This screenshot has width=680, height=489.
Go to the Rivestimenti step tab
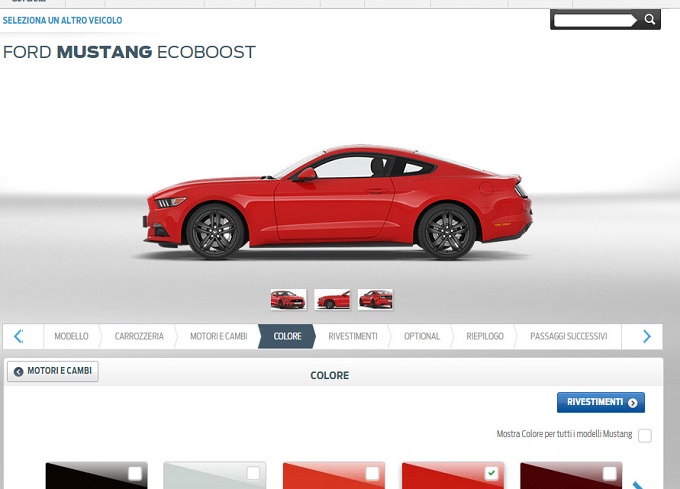pyautogui.click(x=353, y=336)
